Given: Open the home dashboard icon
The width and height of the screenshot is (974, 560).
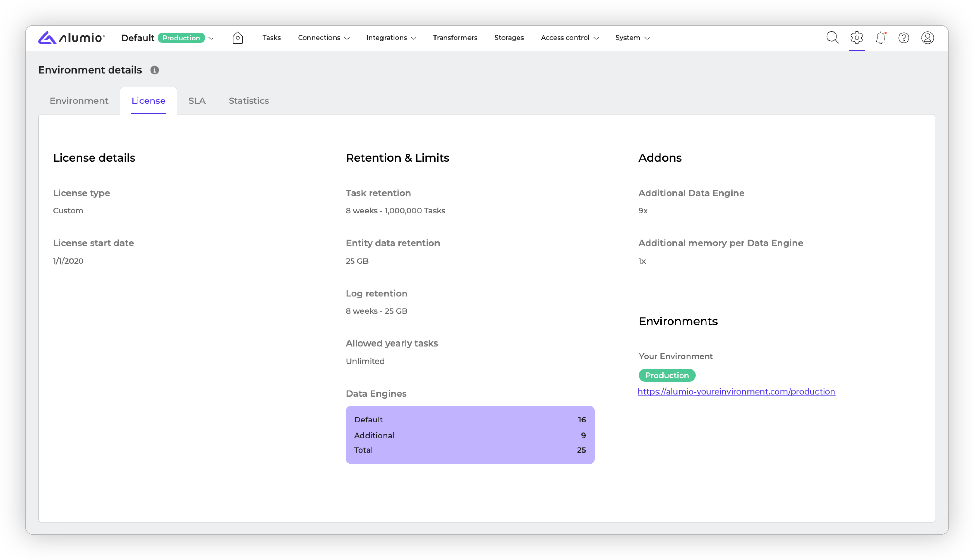Looking at the screenshot, I should click(x=237, y=38).
